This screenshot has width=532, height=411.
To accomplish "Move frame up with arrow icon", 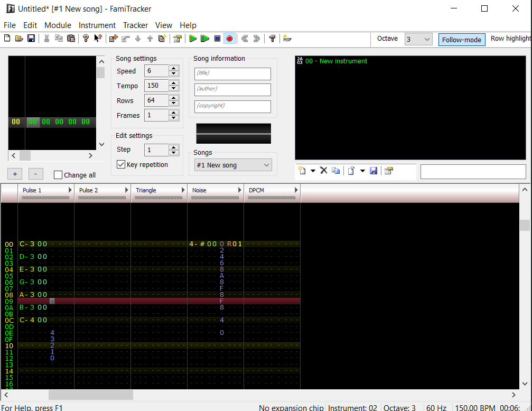I will [x=150, y=39].
